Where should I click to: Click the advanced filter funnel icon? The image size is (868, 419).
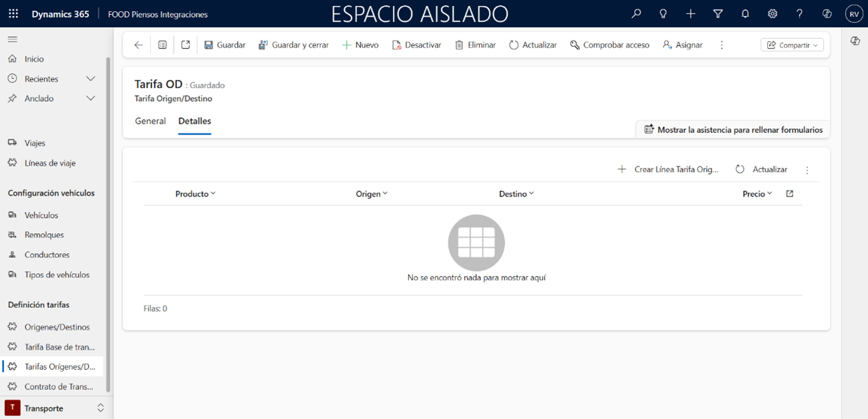pyautogui.click(x=718, y=13)
